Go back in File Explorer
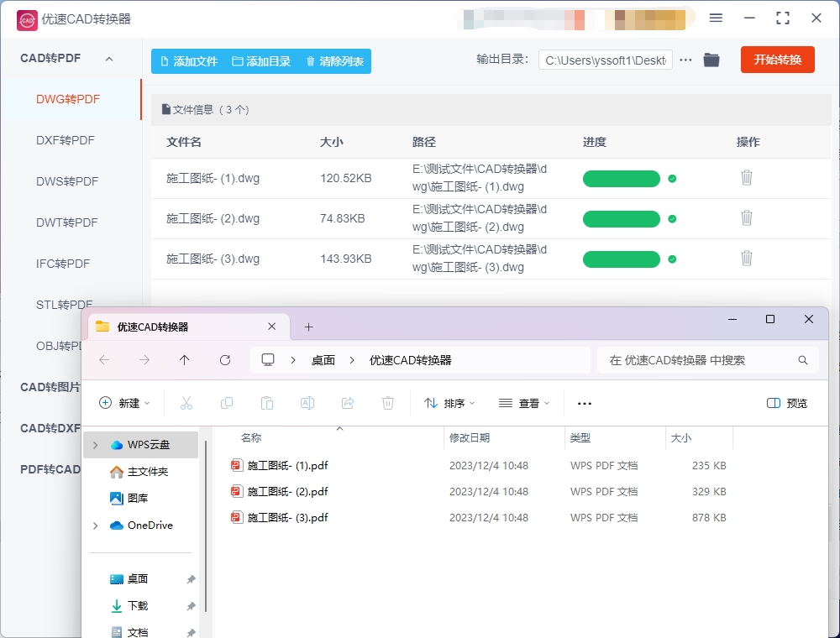This screenshot has width=840, height=638. [x=104, y=360]
